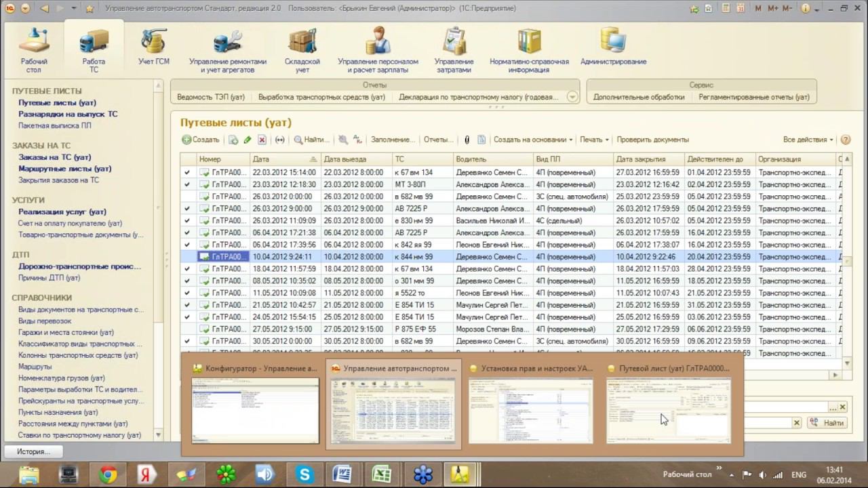Click the Найти... toolbar button

coord(311,140)
